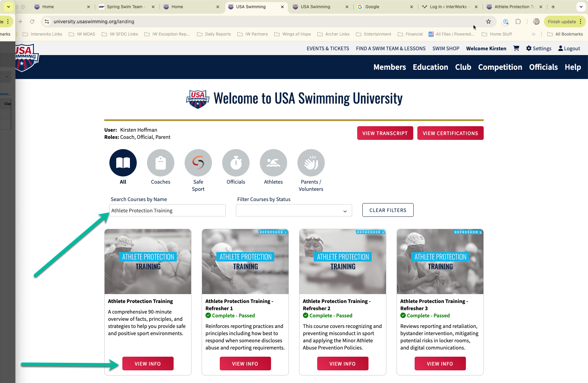Show more bookmarks overflow chevron
588x383 pixels.
(x=533, y=34)
